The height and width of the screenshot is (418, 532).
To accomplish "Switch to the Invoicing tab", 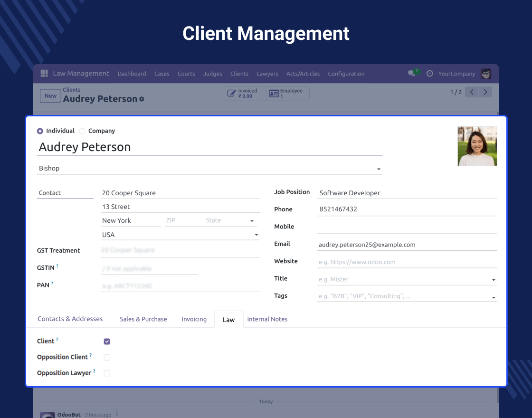I will pos(194,319).
